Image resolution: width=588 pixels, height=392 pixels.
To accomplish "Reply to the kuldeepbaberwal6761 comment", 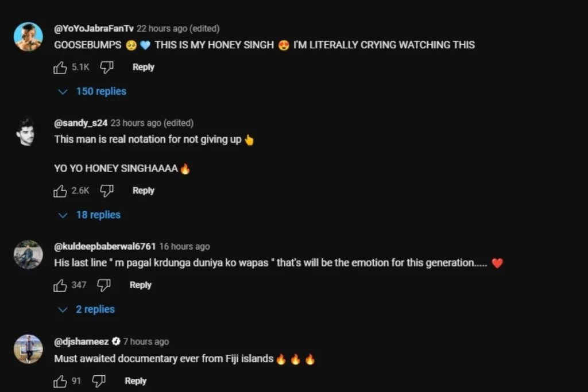I will [x=140, y=285].
